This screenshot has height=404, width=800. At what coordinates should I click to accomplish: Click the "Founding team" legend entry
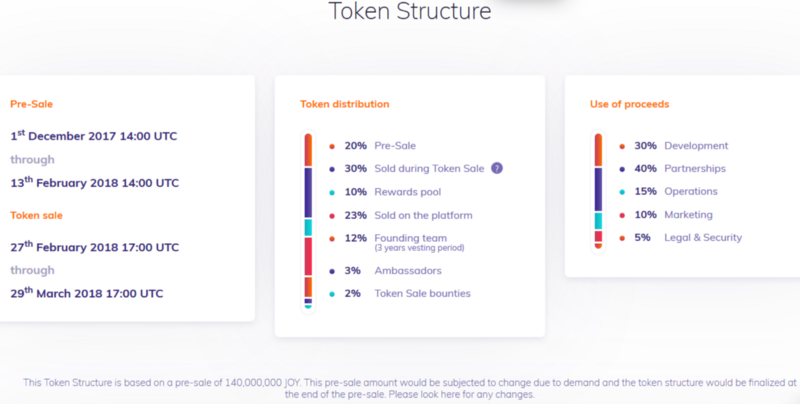pos(408,238)
